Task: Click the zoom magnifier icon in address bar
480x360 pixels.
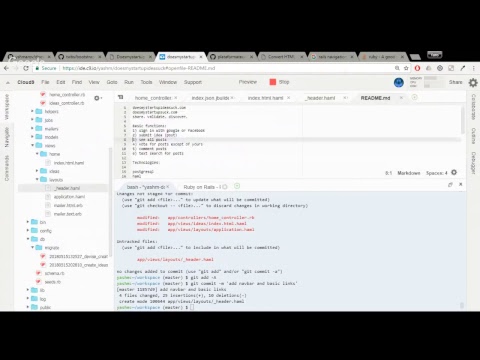Action: tap(397, 68)
